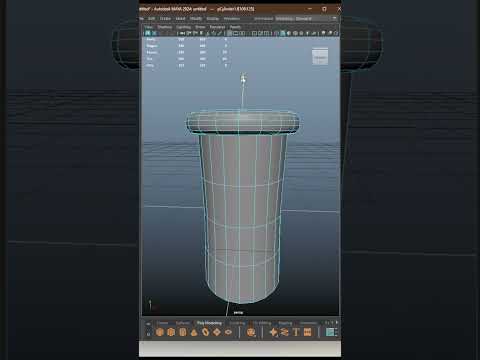Open the Animation shelf tab
The height and width of the screenshot is (360, 480).
click(x=308, y=323)
